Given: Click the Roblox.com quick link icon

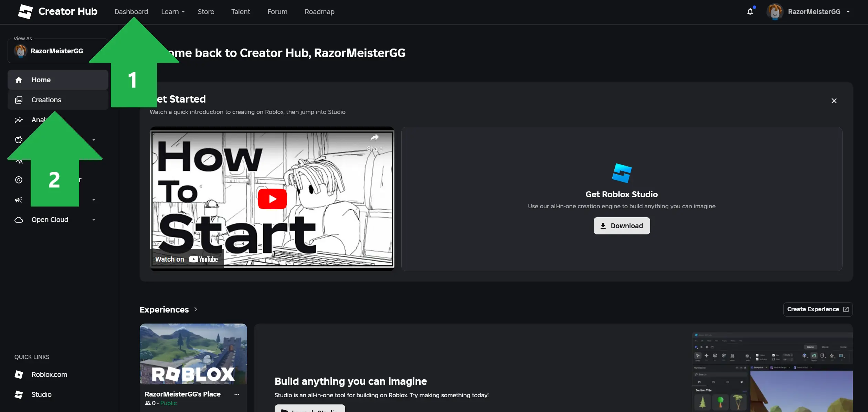Looking at the screenshot, I should [19, 374].
